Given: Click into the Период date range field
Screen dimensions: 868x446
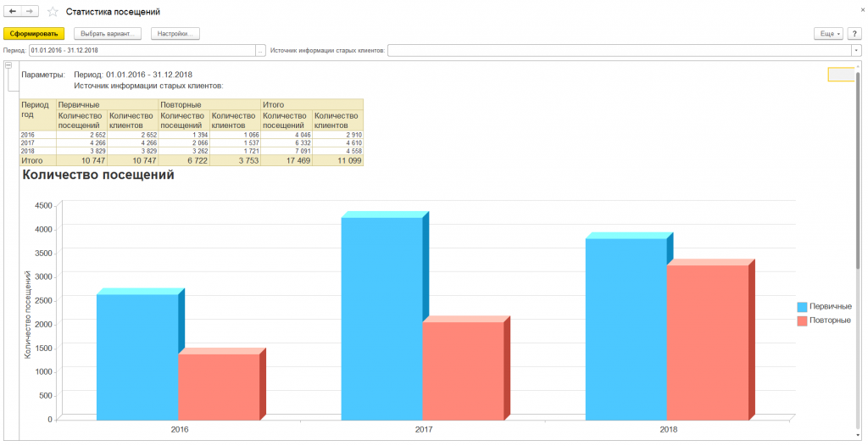Looking at the screenshot, I should (x=141, y=51).
